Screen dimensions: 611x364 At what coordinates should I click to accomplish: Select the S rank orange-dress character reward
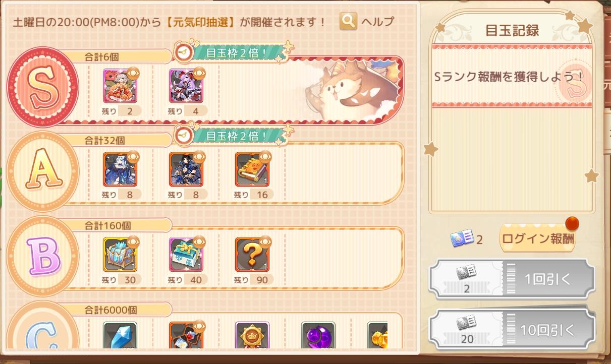click(120, 85)
